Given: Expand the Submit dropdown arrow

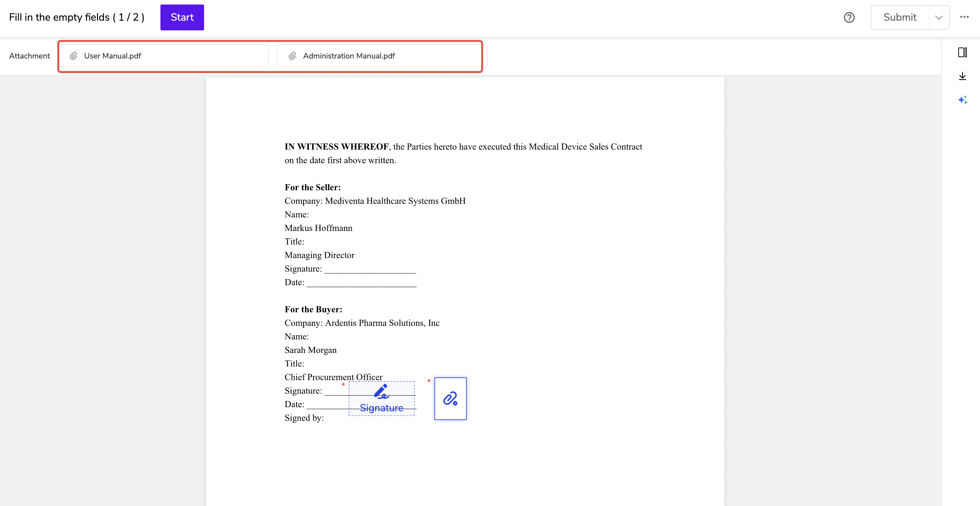Looking at the screenshot, I should click(939, 17).
